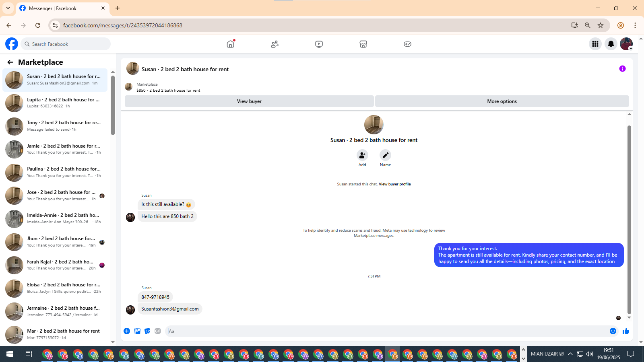
Task: Open Imelda-Annie's conversation in the list
Action: [x=55, y=219]
